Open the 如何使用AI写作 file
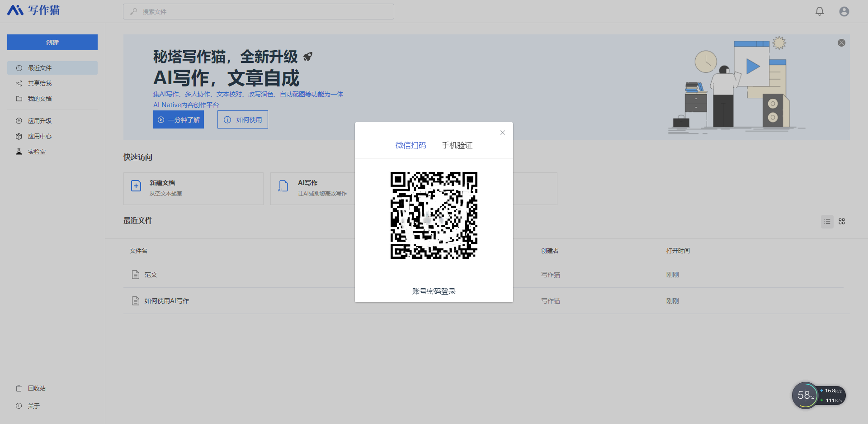Image resolution: width=868 pixels, height=424 pixels. [x=167, y=301]
